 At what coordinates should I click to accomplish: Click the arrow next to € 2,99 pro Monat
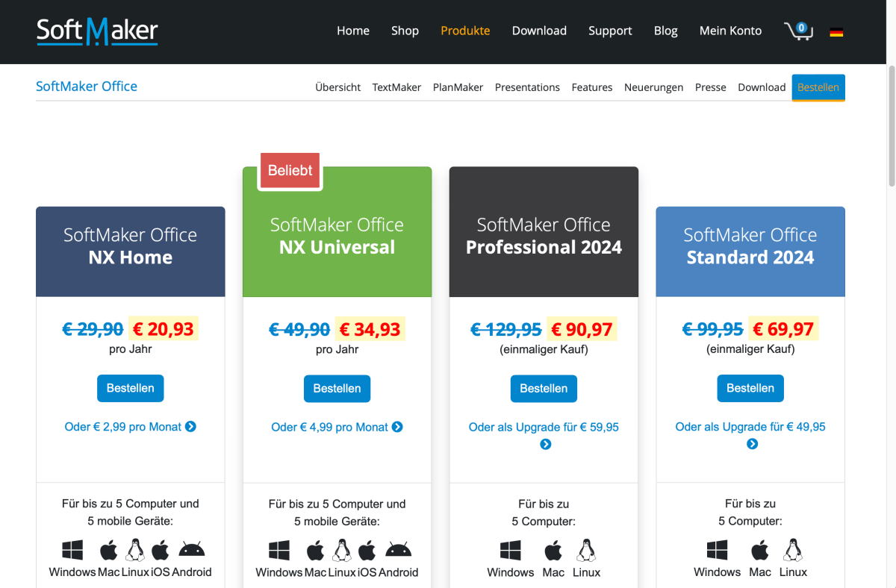click(190, 427)
